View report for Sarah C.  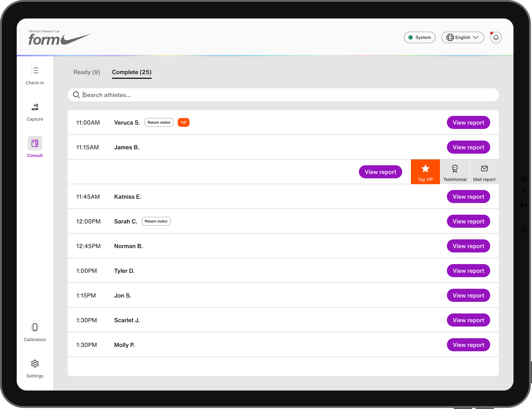(x=468, y=222)
